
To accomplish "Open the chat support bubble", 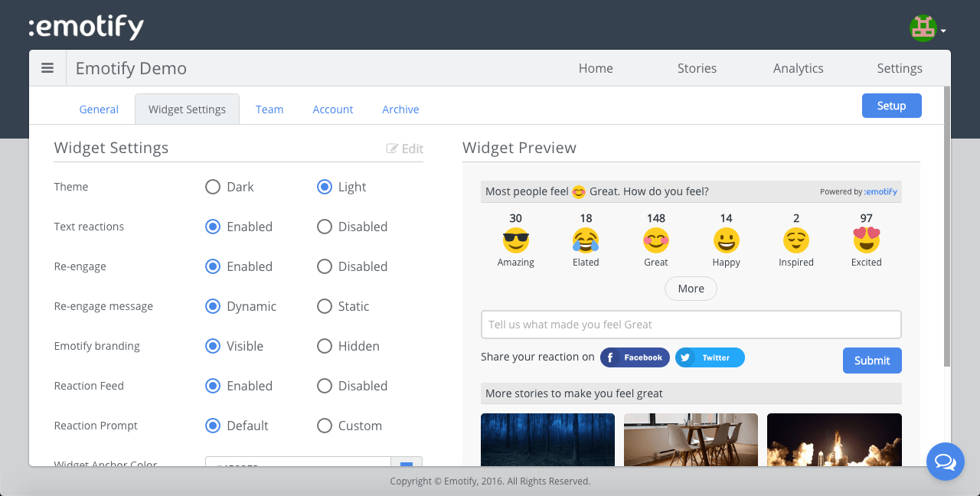I will point(945,462).
